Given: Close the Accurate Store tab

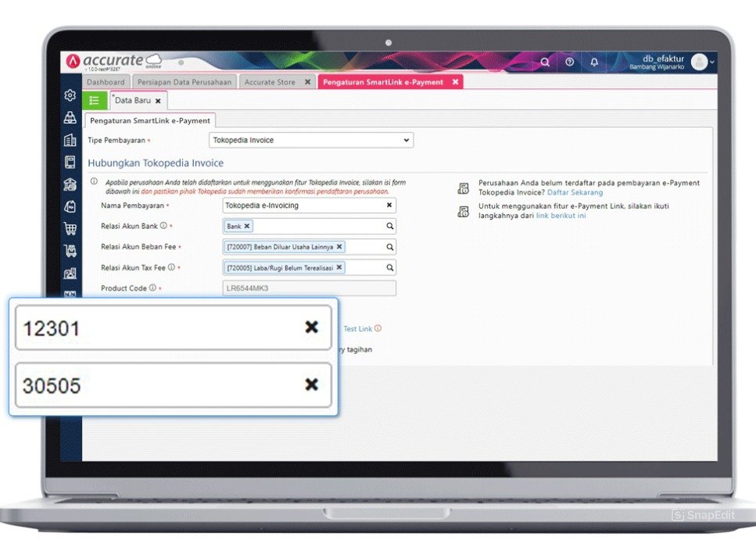Looking at the screenshot, I should tap(307, 82).
